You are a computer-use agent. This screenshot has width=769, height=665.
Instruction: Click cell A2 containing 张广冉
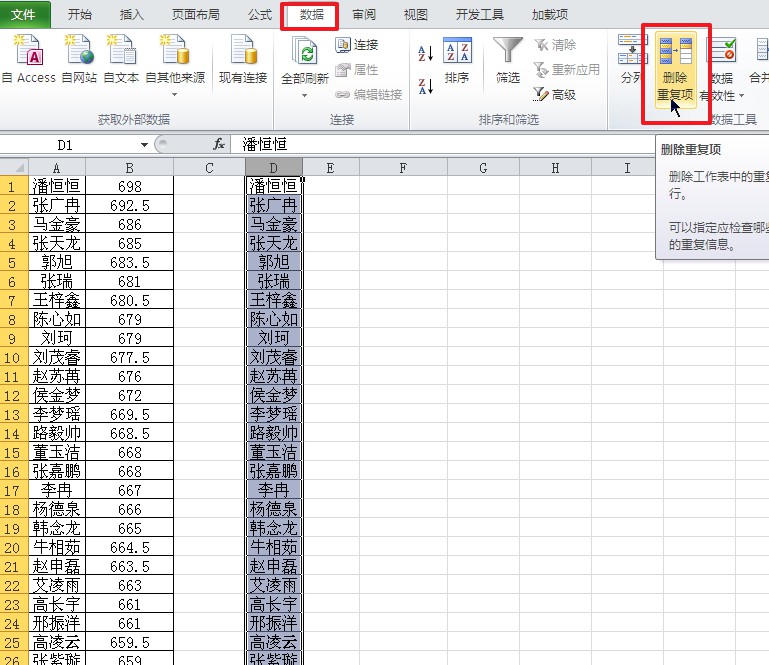(57, 205)
